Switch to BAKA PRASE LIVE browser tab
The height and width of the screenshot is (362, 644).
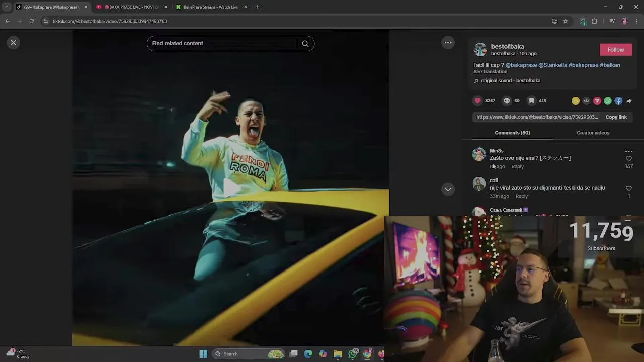point(131,7)
